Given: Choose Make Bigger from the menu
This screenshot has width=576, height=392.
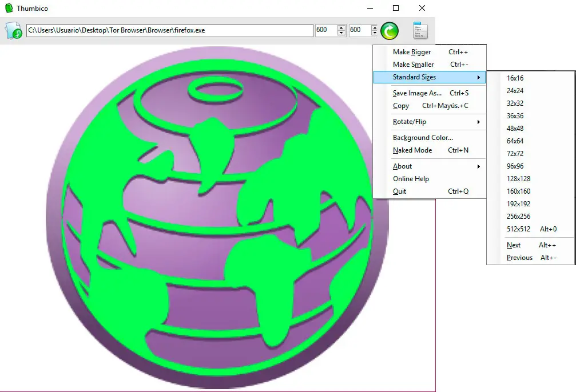Looking at the screenshot, I should tap(430, 52).
